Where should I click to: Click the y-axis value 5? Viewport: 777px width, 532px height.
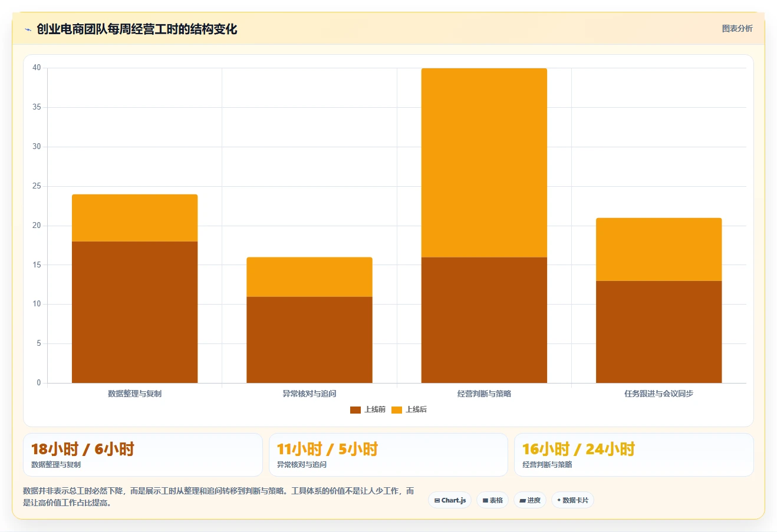coord(39,343)
